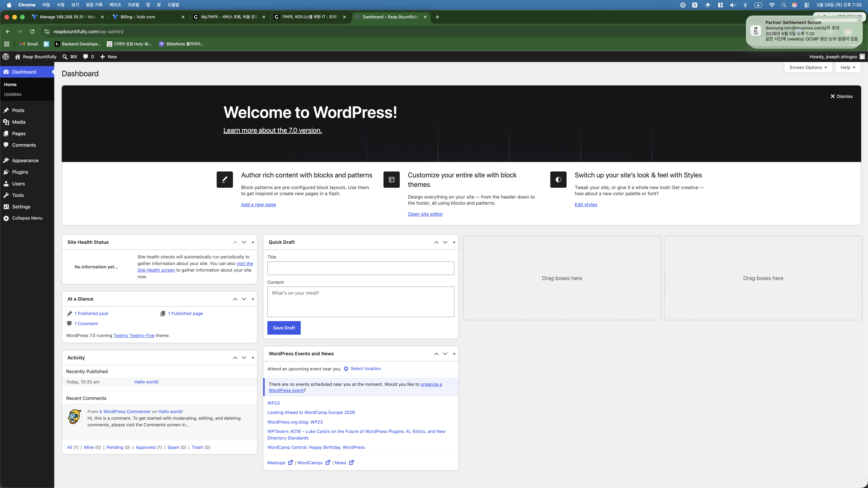The image size is (868, 488).
Task: Open macOS Spotlight search
Action: (784, 5)
